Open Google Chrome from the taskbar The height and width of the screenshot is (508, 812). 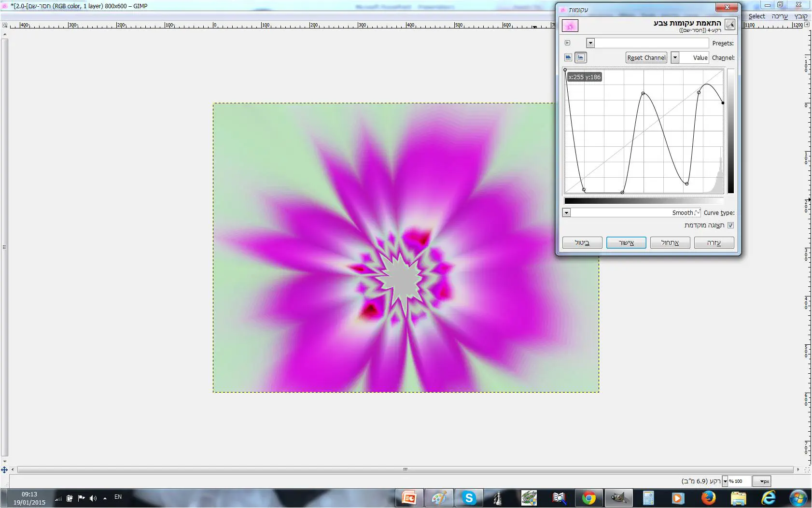[x=588, y=498]
